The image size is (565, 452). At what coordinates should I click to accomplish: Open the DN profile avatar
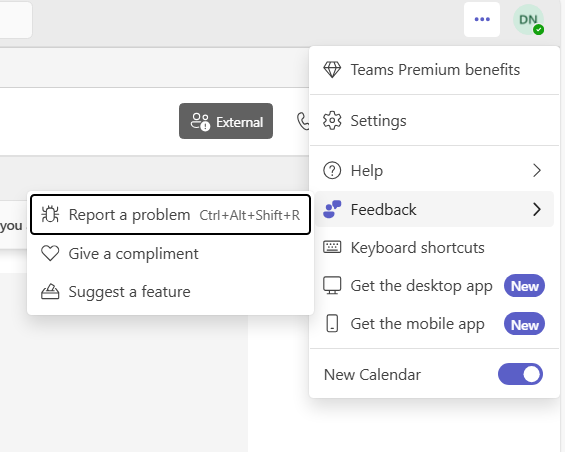click(x=529, y=20)
